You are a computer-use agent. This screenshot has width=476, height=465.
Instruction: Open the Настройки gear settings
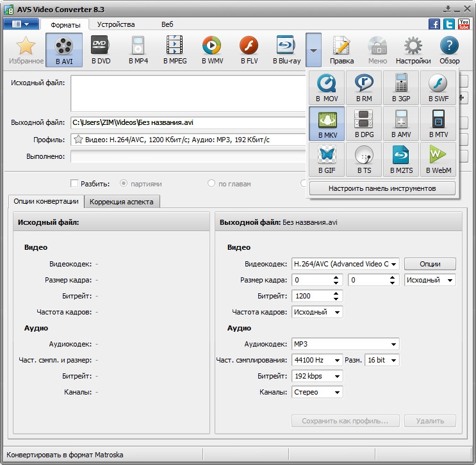click(413, 50)
